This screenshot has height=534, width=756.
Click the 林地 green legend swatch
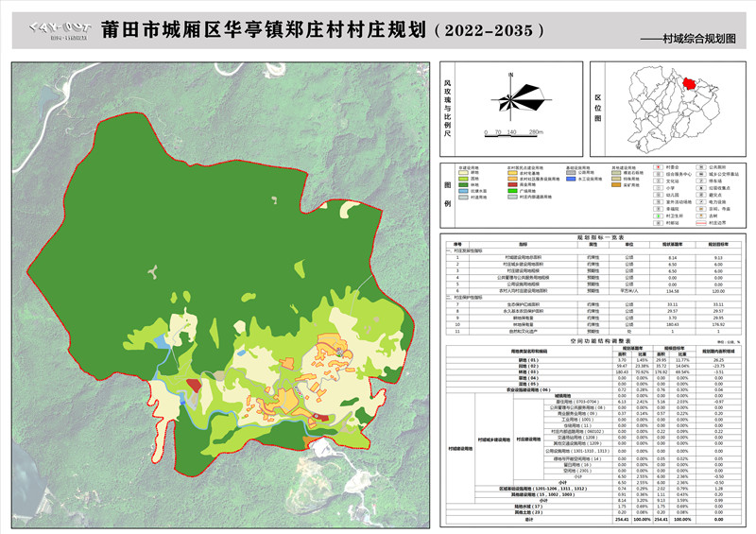[x=463, y=185]
